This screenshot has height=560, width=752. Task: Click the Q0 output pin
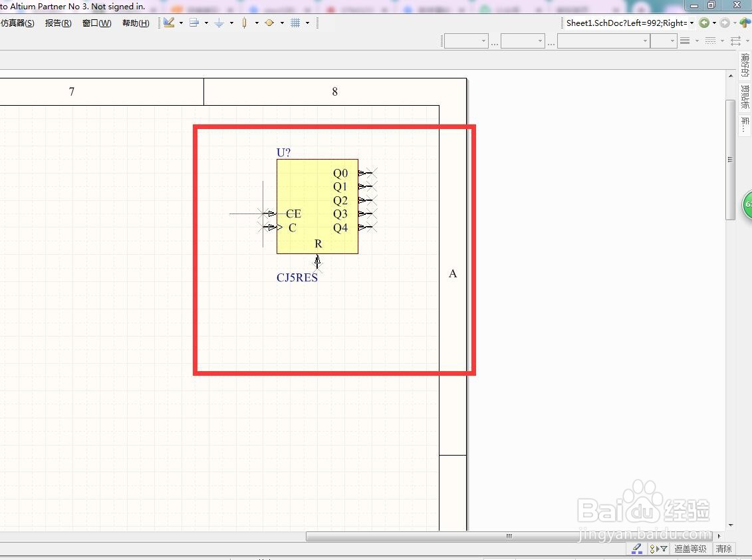click(368, 173)
